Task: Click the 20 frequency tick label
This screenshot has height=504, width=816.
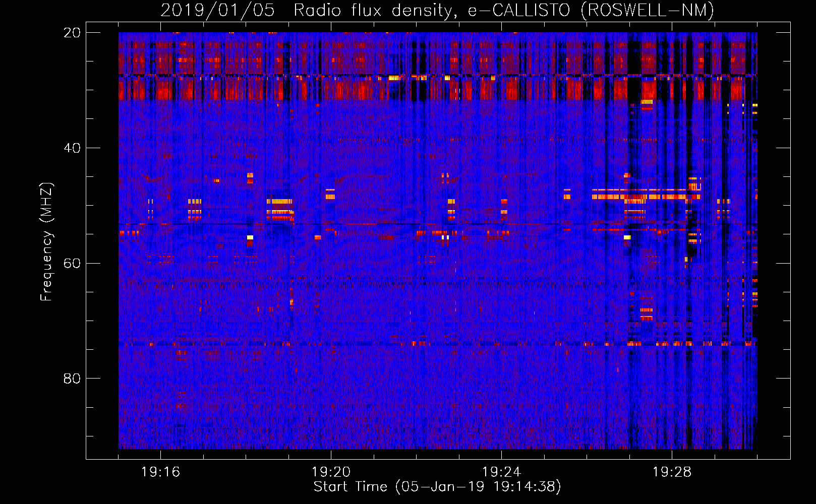Action: 72,33
